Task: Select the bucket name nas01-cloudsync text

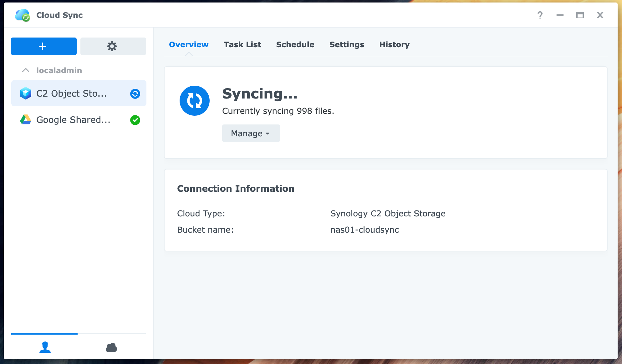Action: pyautogui.click(x=365, y=230)
